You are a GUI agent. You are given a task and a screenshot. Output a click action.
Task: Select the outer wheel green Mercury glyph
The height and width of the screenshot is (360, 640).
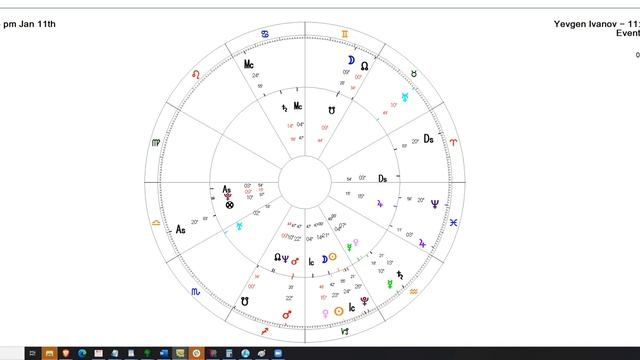click(390, 284)
